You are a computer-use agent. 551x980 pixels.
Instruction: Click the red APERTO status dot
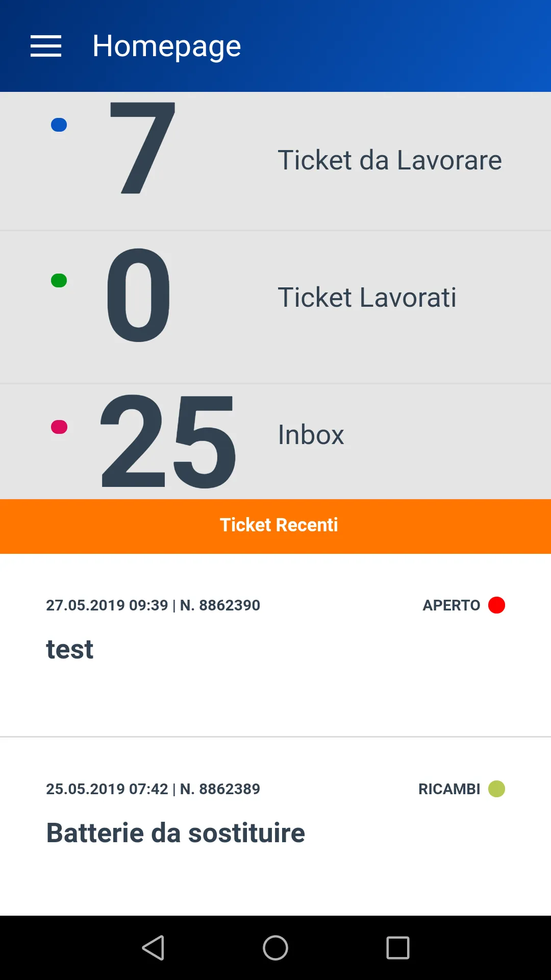click(496, 605)
